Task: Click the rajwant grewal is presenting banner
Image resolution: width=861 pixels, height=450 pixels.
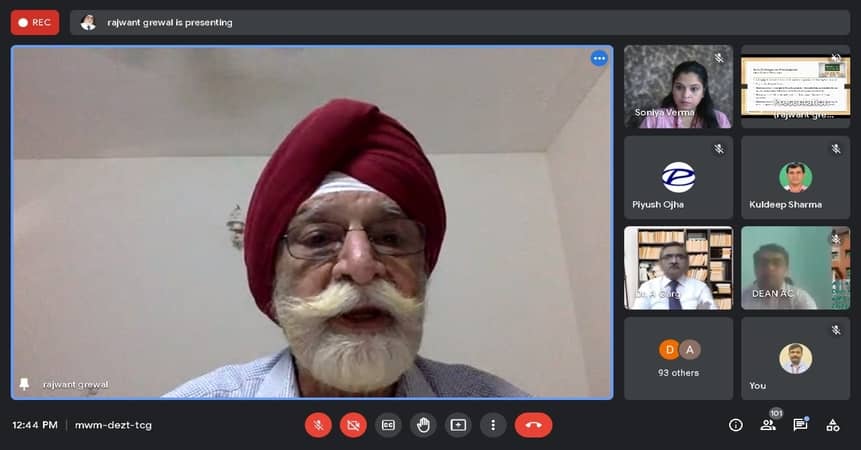Action: coord(170,22)
